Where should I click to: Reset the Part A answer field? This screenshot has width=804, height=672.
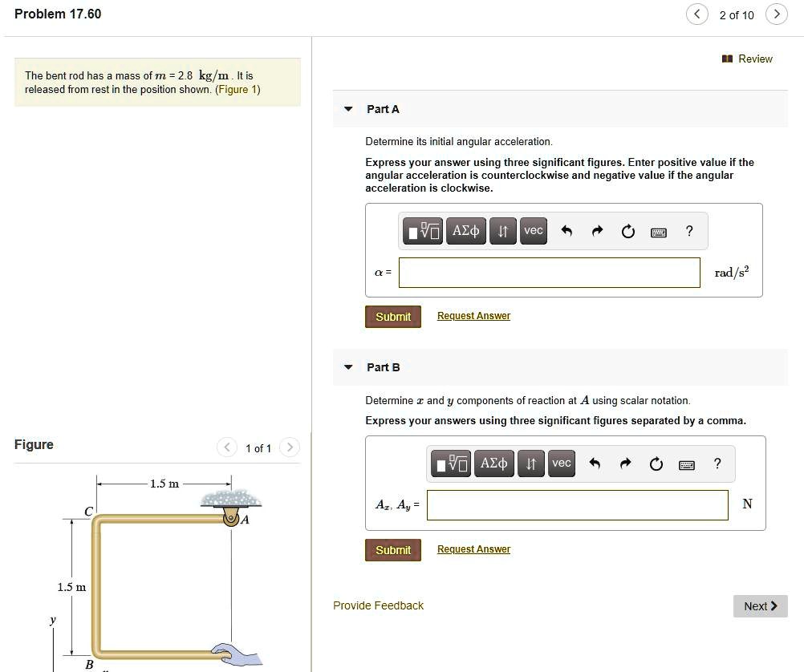tap(627, 232)
